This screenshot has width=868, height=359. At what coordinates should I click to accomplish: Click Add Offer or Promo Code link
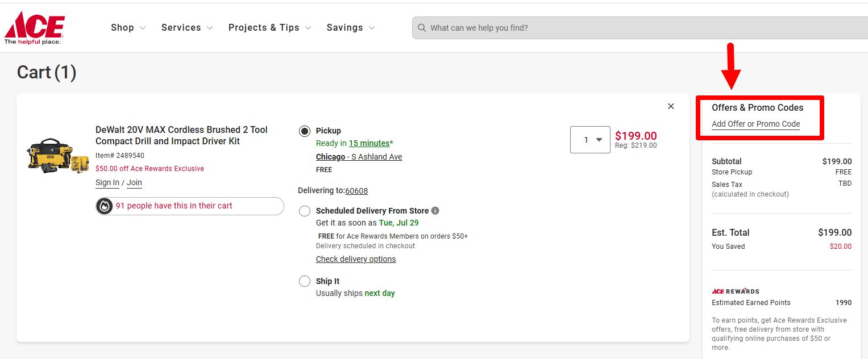(755, 124)
